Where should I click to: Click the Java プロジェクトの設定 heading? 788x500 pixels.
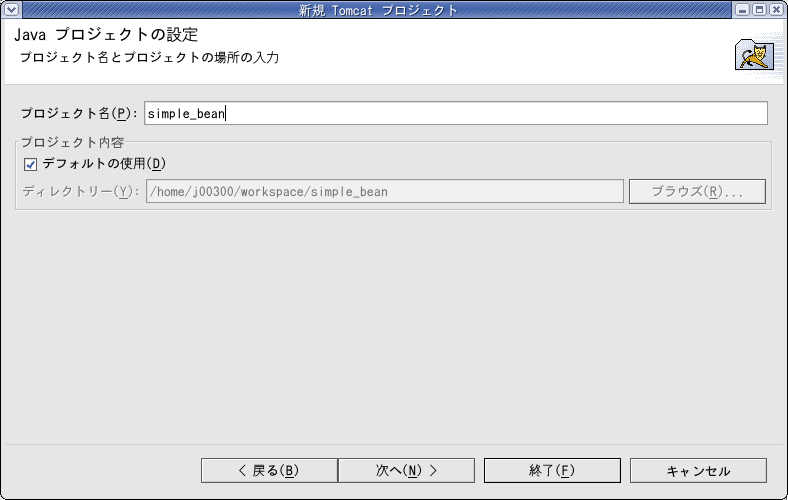pos(106,35)
